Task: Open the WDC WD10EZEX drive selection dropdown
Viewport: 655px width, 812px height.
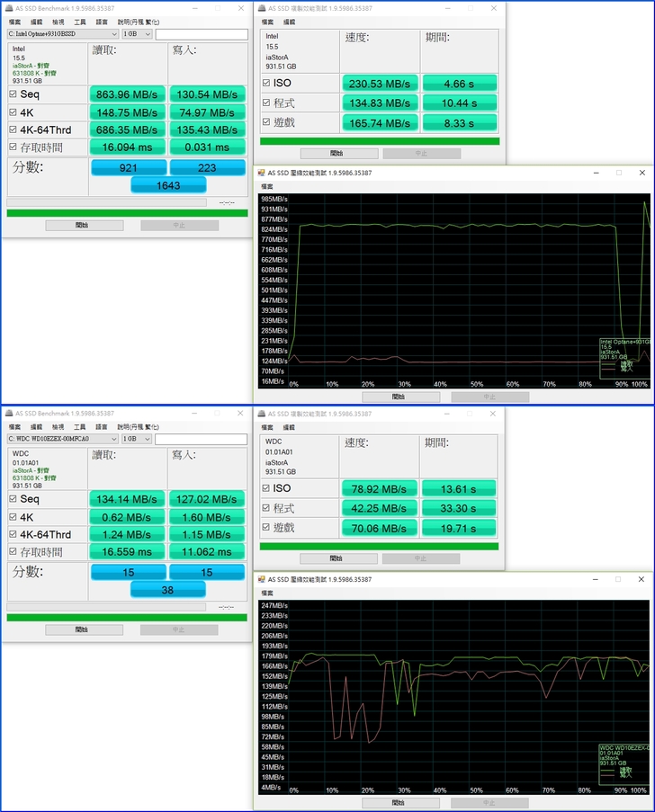Action: click(x=113, y=439)
